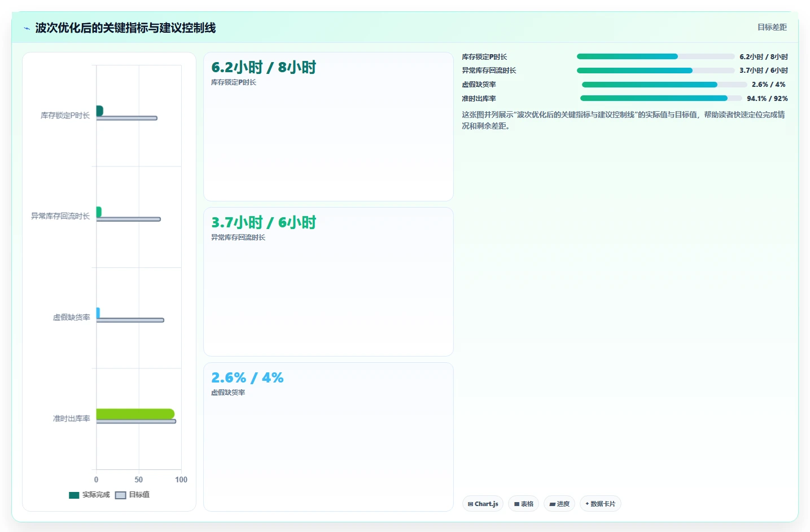Toggle the 目标值 legend entry in the chart

pos(132,495)
